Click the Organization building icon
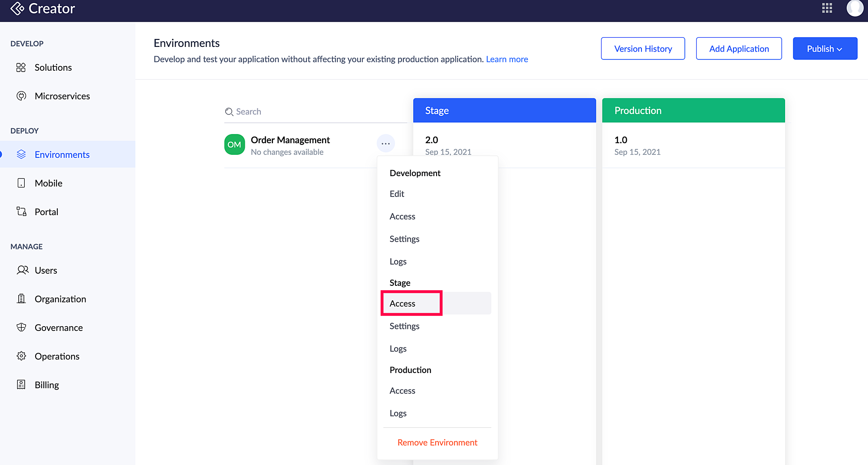868x465 pixels. click(21, 299)
